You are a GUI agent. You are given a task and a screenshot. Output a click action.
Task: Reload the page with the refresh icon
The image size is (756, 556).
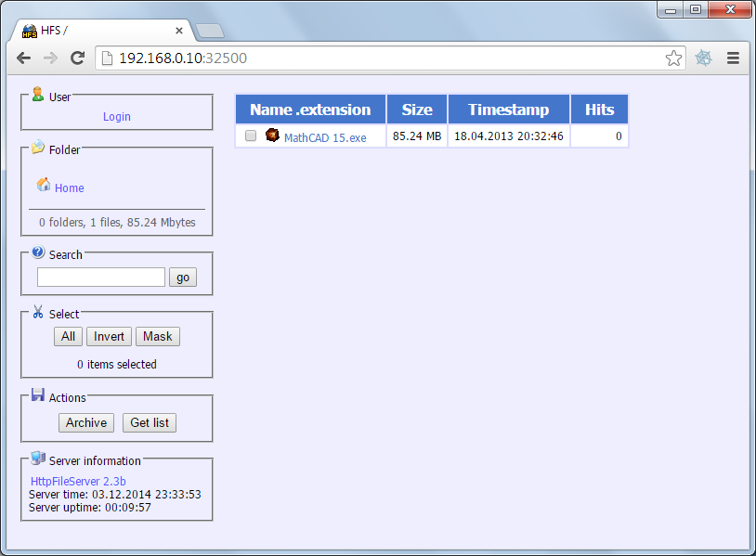point(78,58)
